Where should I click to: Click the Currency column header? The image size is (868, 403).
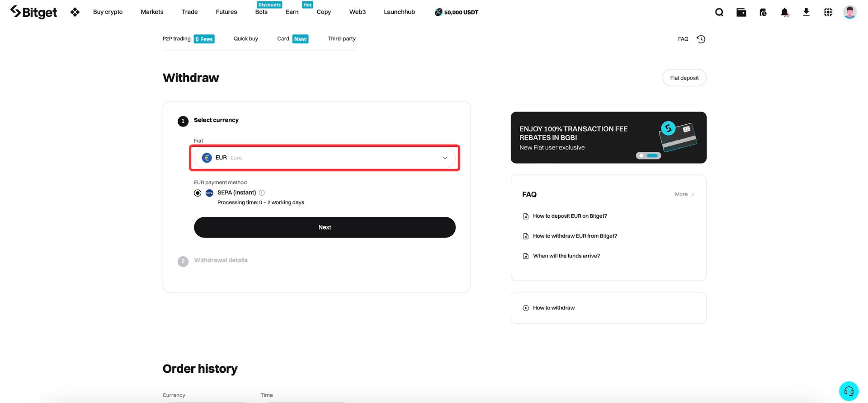174,395
